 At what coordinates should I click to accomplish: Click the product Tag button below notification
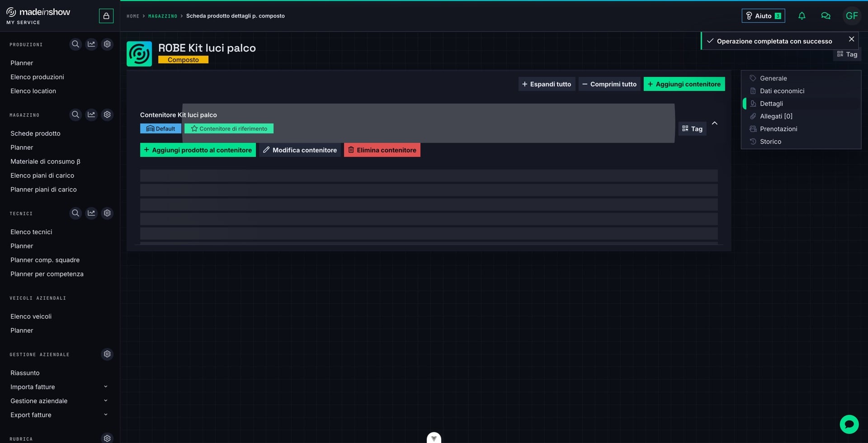pyautogui.click(x=847, y=54)
